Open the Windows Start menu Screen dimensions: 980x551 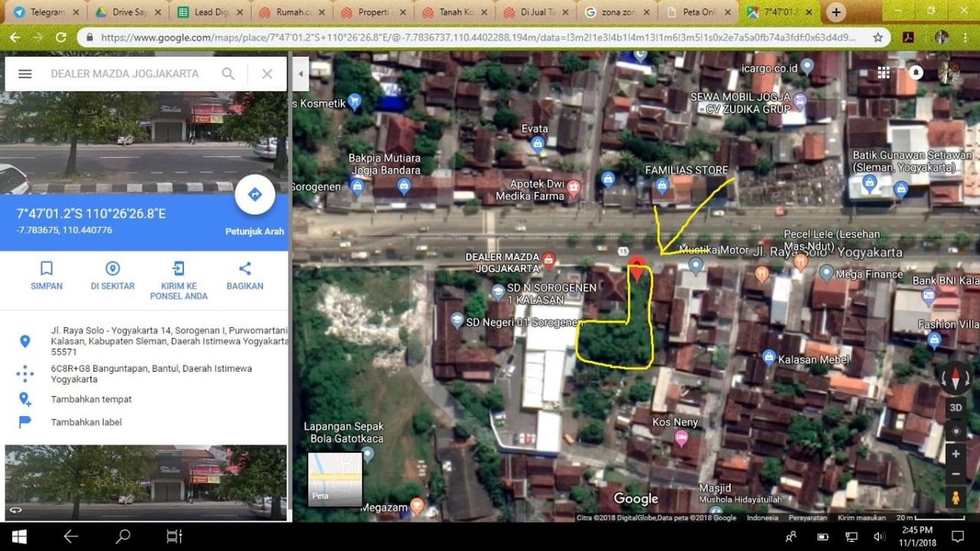point(19,537)
